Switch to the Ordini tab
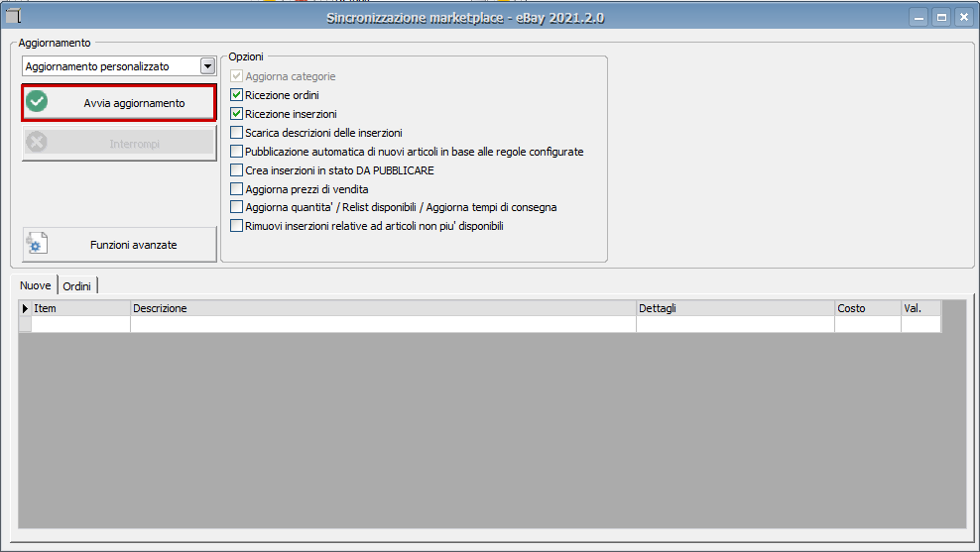This screenshot has width=980, height=552. [77, 286]
